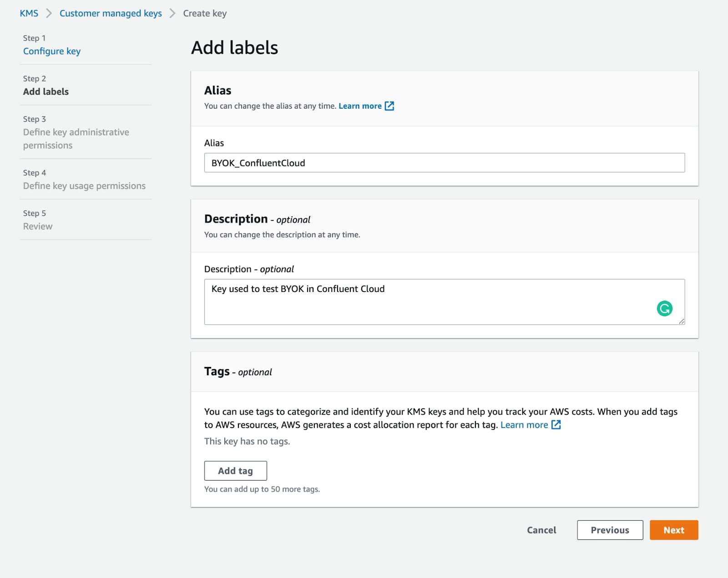The image size is (728, 578).
Task: Click the Grammarly icon in description box
Action: (664, 309)
